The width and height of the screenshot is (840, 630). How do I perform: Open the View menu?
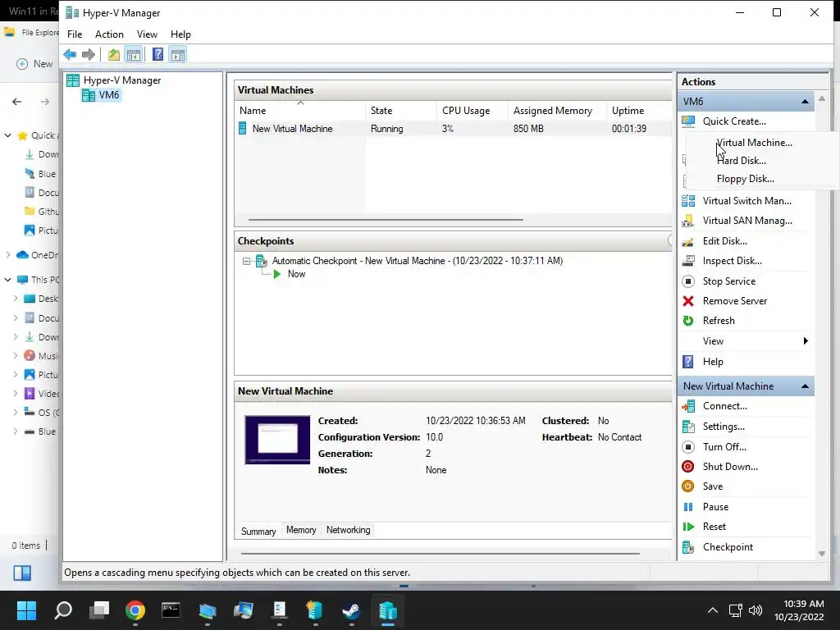tap(147, 34)
